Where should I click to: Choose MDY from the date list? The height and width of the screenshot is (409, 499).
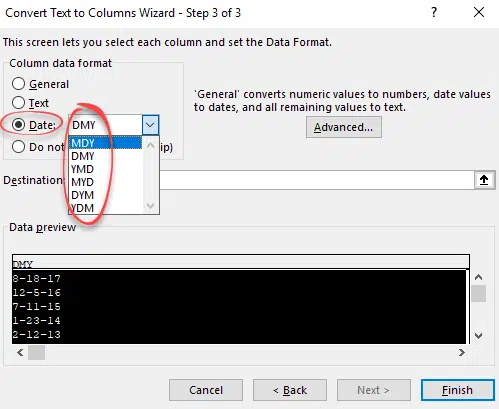click(x=106, y=143)
